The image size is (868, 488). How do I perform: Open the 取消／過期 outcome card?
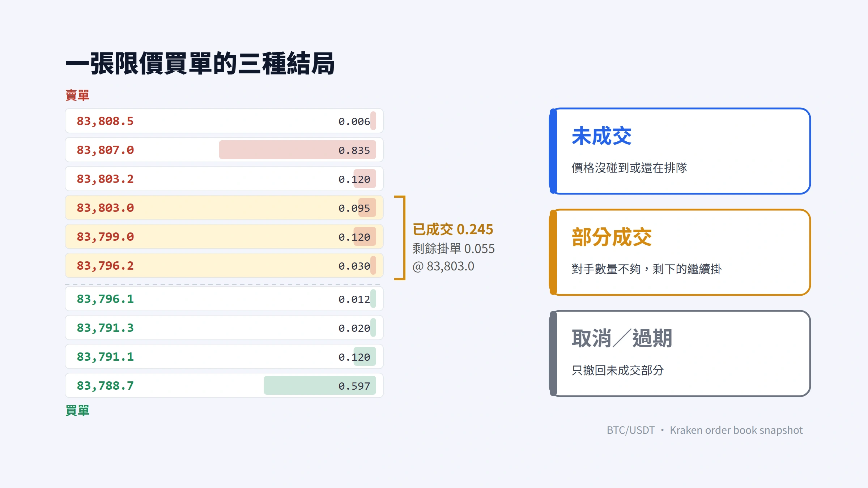pos(680,354)
